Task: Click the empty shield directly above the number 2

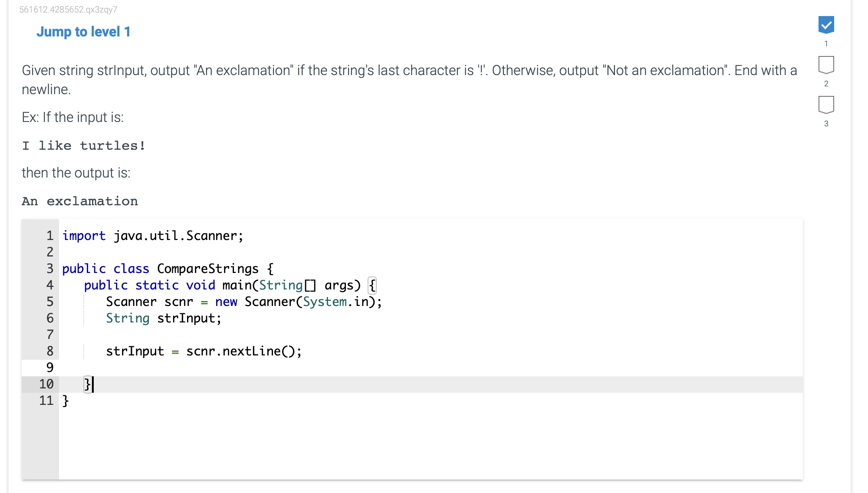Action: 826,65
